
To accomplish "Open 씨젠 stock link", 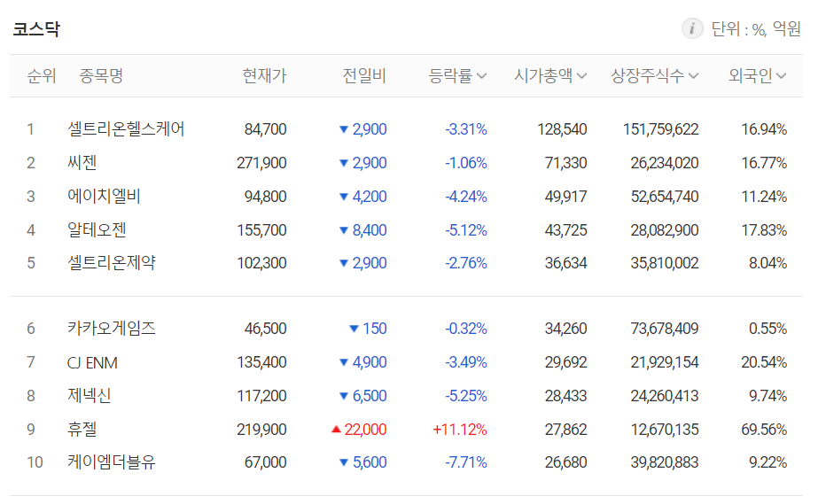I will pyautogui.click(x=82, y=163).
